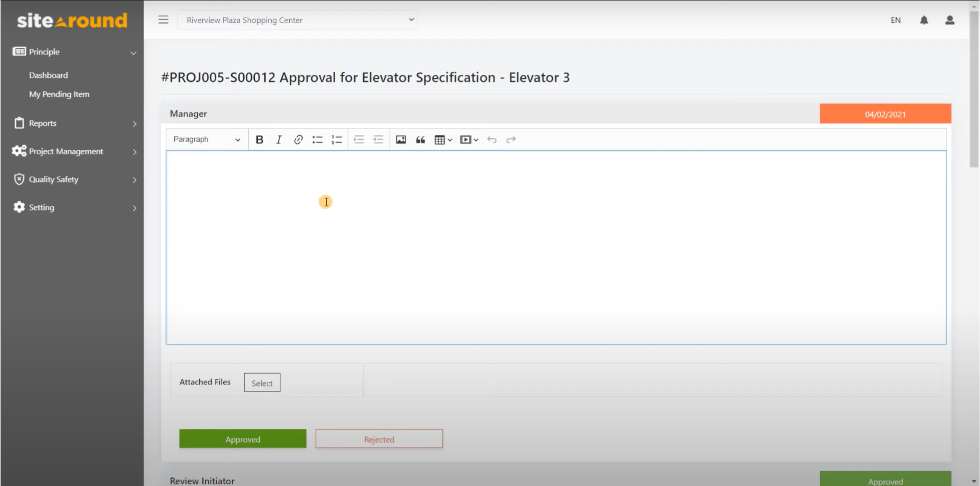Screen dimensions: 980x486
Task: Click the green Approved button
Action: coord(243,439)
